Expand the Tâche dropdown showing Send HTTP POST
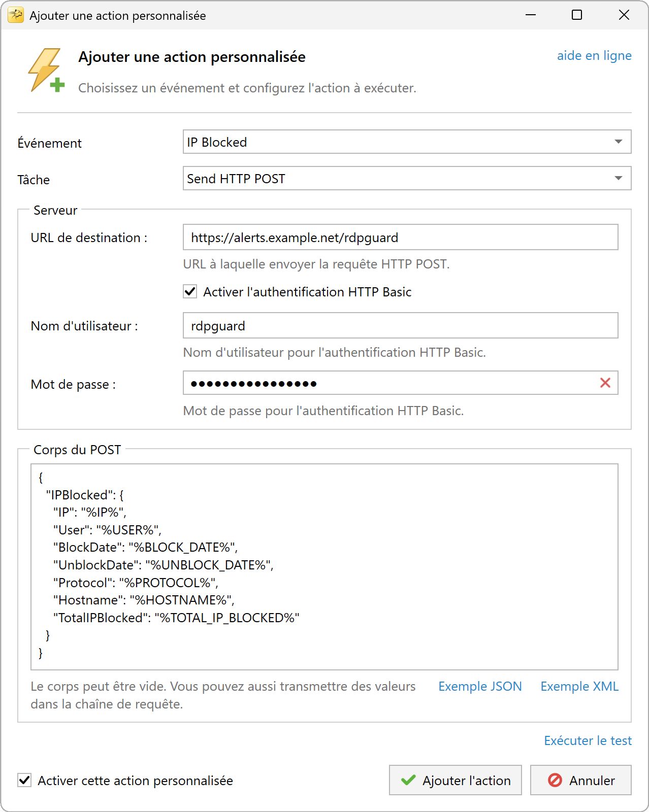Image resolution: width=649 pixels, height=812 pixels. click(407, 178)
